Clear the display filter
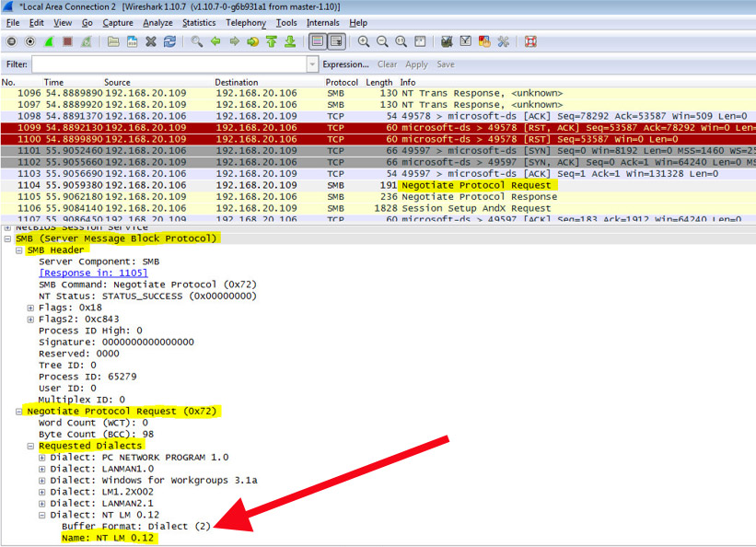The width and height of the screenshot is (756, 547). tap(387, 64)
